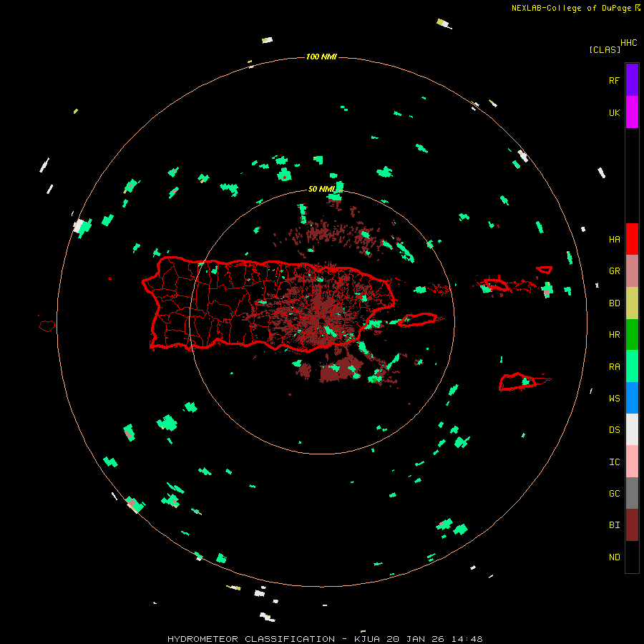Click the Mona island outline west of Puerto Rico
Screen dimensions: 644x644
47,326
